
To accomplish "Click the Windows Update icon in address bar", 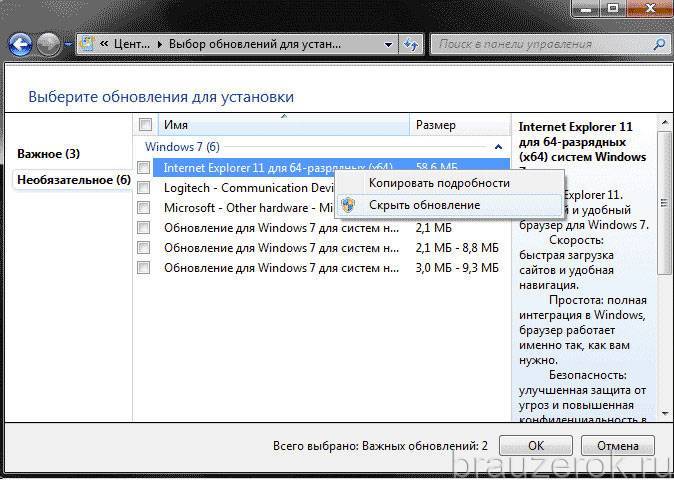I will (87, 44).
